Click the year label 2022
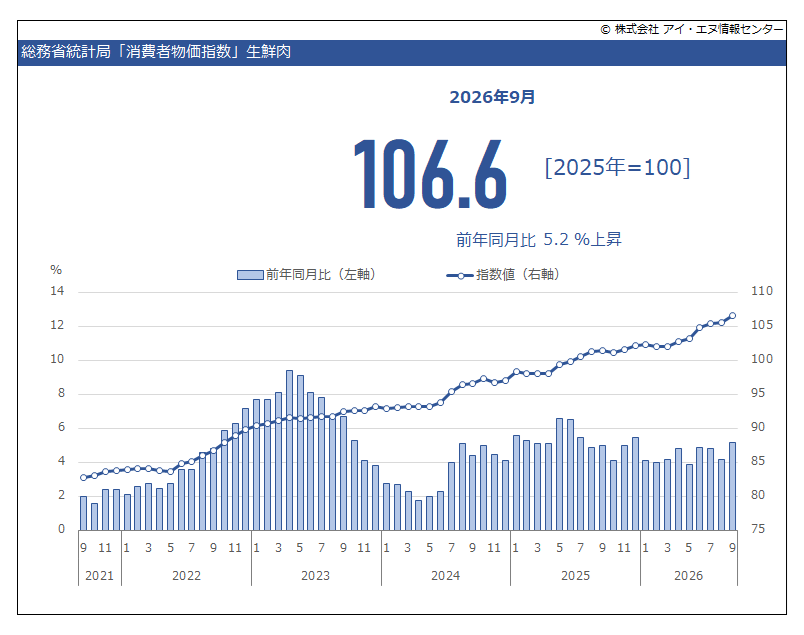 pos(186,576)
